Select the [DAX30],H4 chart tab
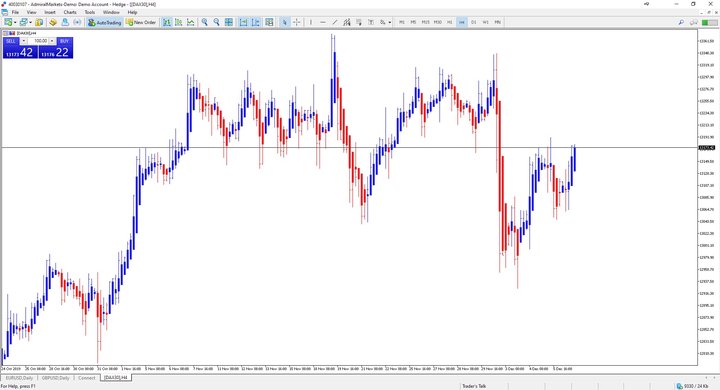 tap(116, 378)
